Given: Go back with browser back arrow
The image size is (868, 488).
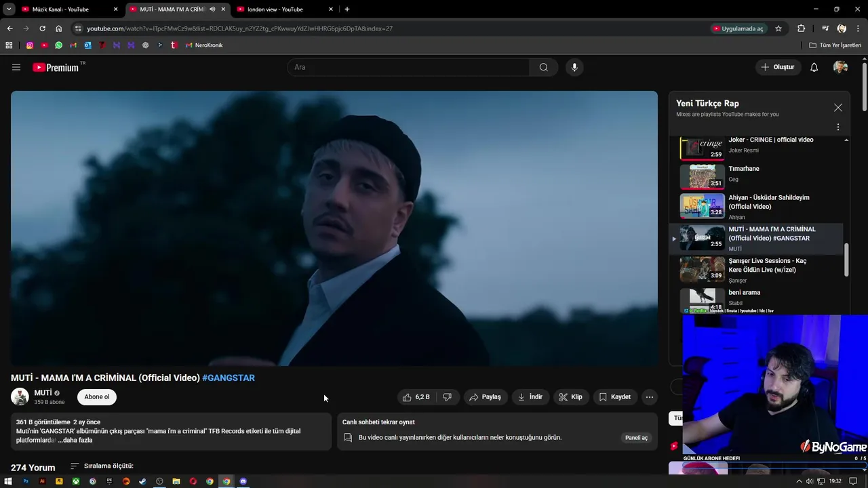Looking at the screenshot, I should (9, 28).
